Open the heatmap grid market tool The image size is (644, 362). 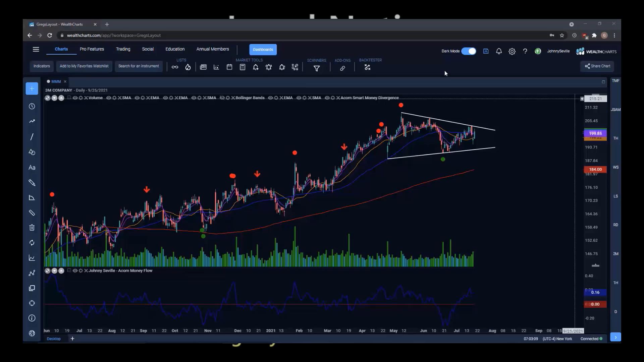point(295,67)
